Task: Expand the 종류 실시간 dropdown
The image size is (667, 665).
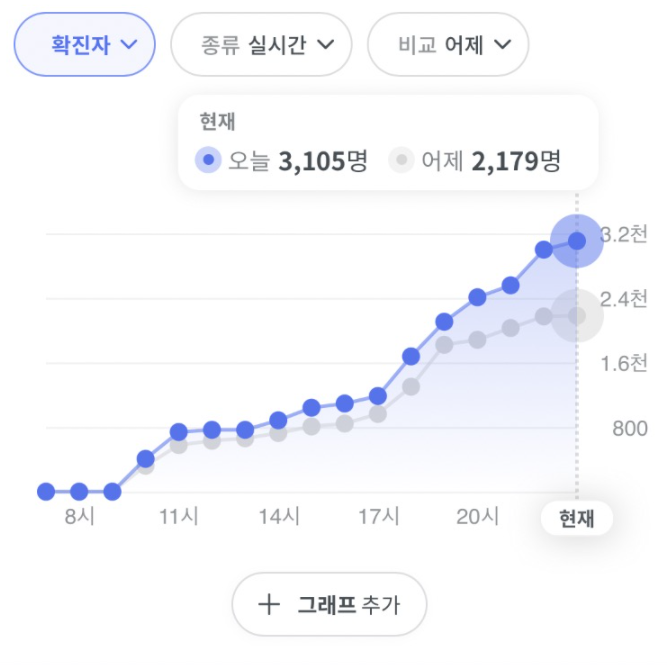Action: pos(261,44)
